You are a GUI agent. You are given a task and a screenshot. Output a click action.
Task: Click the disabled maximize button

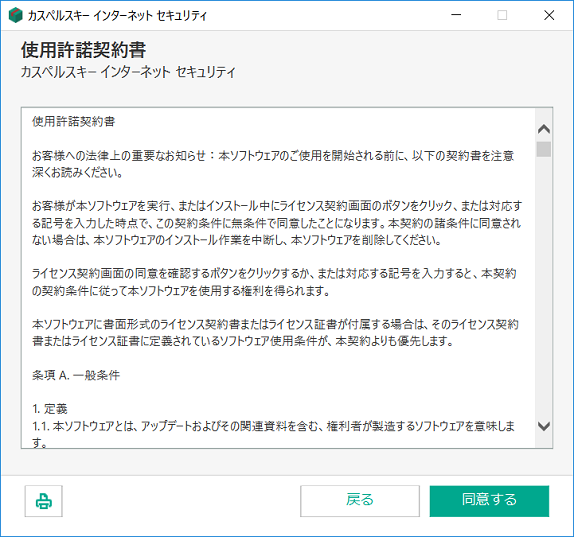click(502, 15)
